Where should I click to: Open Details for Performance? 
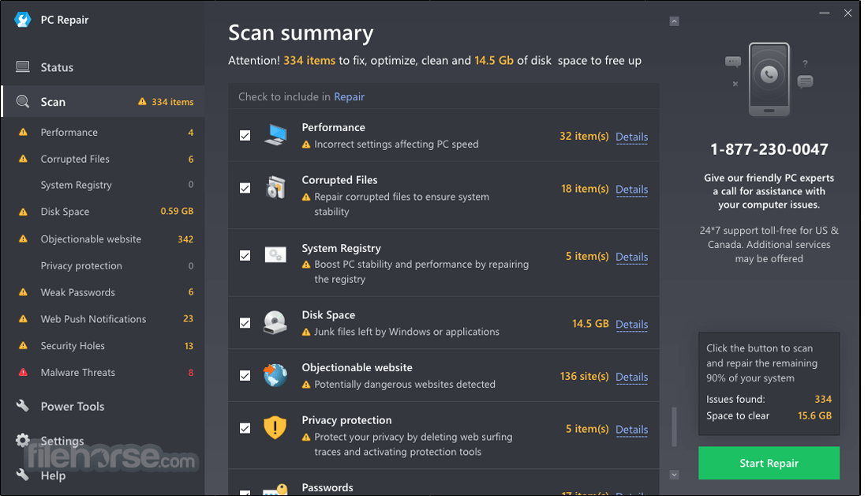[x=631, y=137]
